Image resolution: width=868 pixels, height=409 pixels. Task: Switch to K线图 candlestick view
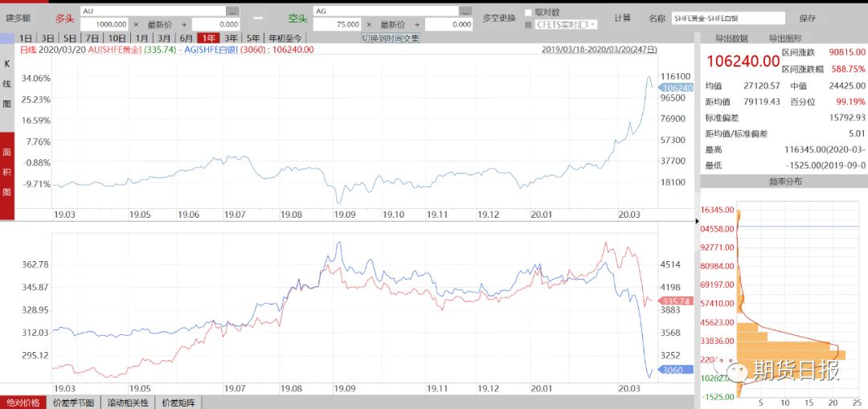[7, 83]
